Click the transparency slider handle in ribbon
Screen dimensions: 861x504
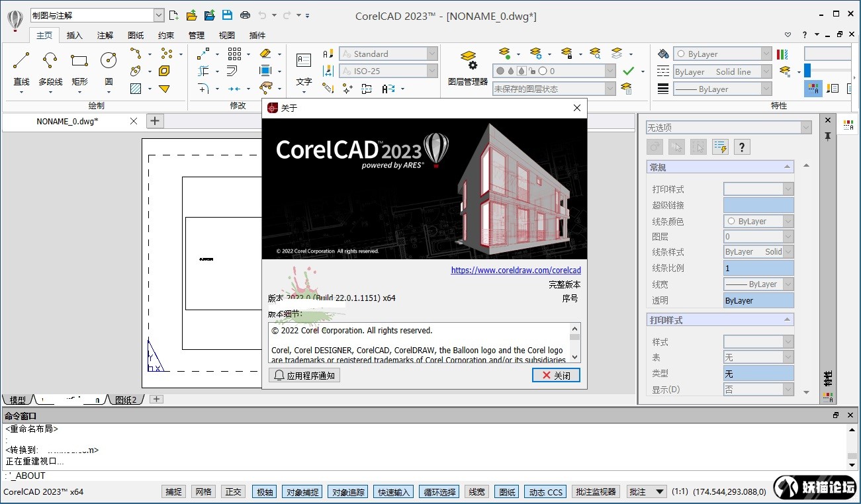coord(808,71)
